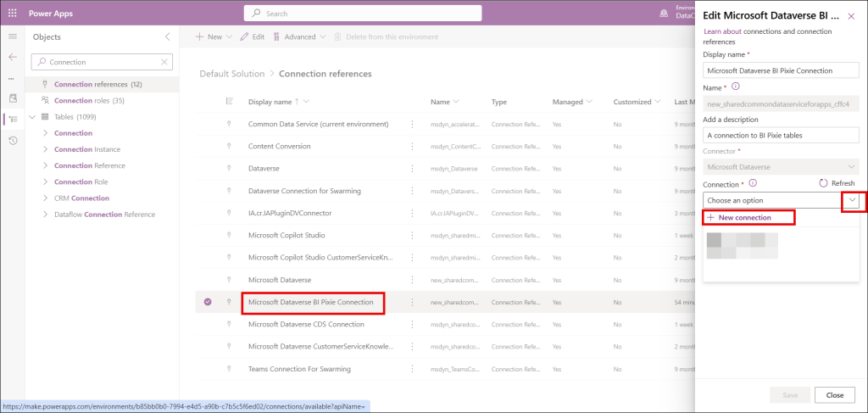
Task: Open more options for Dataverse row
Action: (x=413, y=169)
